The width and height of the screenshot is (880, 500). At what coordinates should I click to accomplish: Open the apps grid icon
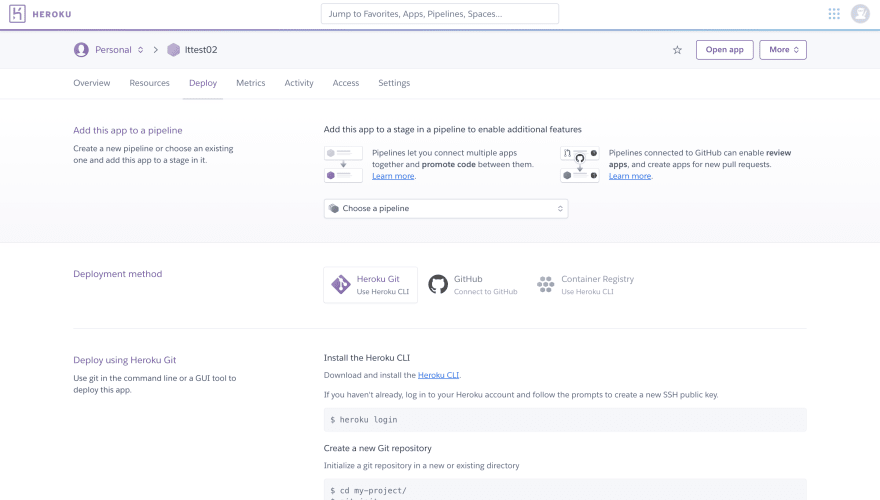[x=834, y=13]
